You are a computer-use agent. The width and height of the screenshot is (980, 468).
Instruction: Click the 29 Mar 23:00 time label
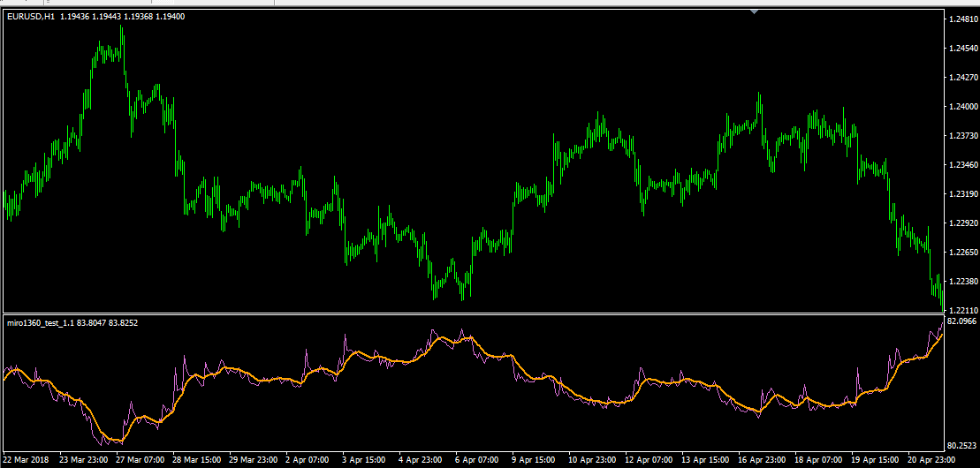click(x=254, y=459)
